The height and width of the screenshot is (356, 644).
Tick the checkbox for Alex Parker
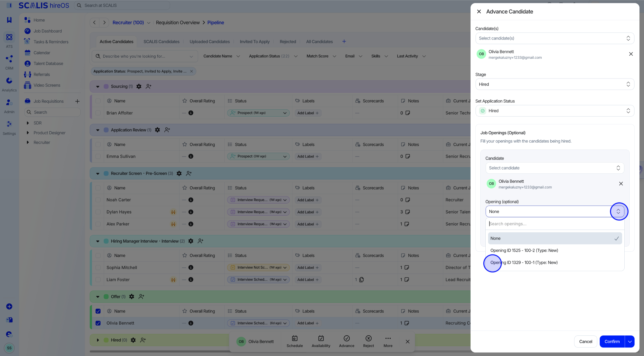[x=98, y=224]
